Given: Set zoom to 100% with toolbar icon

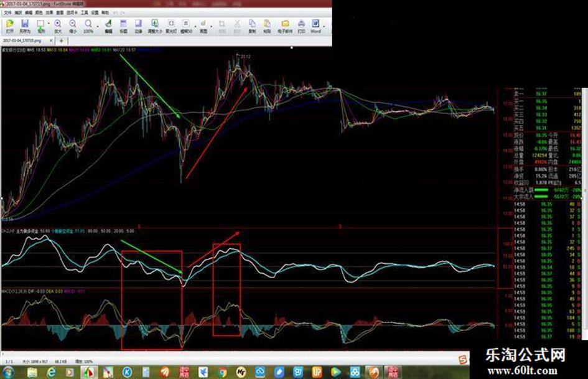Looking at the screenshot, I should [88, 26].
